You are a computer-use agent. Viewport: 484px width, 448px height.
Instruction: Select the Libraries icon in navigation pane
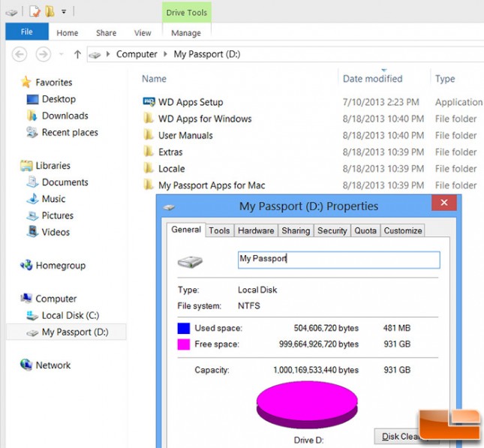pyautogui.click(x=26, y=166)
